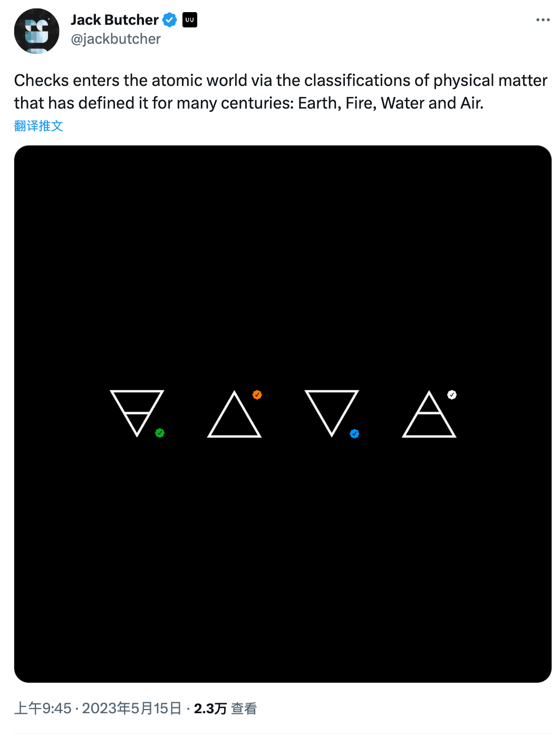Click the Air triangle with crossbar symbol

coord(429,414)
